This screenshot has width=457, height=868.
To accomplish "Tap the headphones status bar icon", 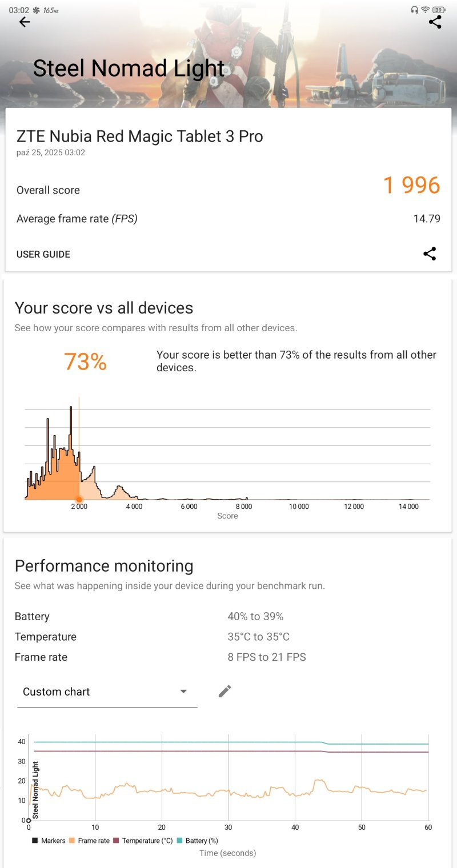I will click(414, 10).
